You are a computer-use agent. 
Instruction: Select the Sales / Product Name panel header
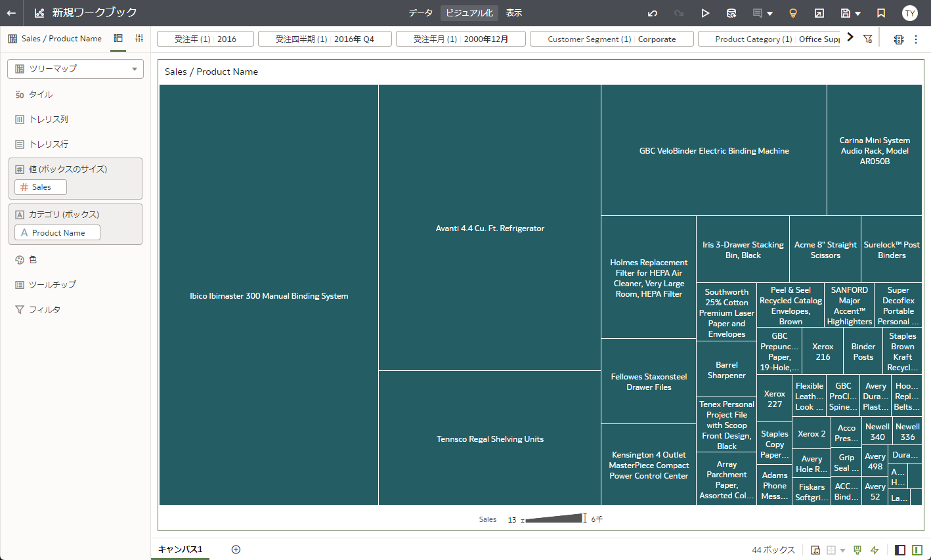[x=55, y=39]
